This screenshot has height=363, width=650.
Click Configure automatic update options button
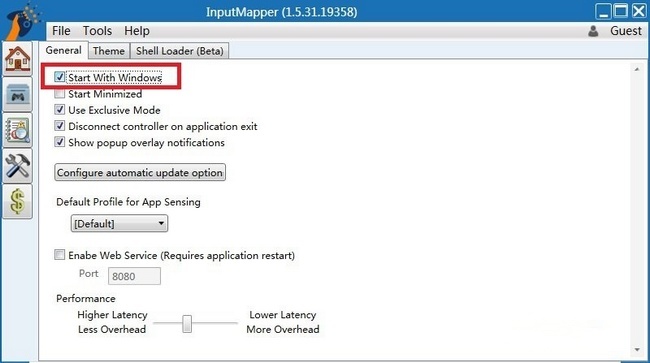pyautogui.click(x=140, y=172)
